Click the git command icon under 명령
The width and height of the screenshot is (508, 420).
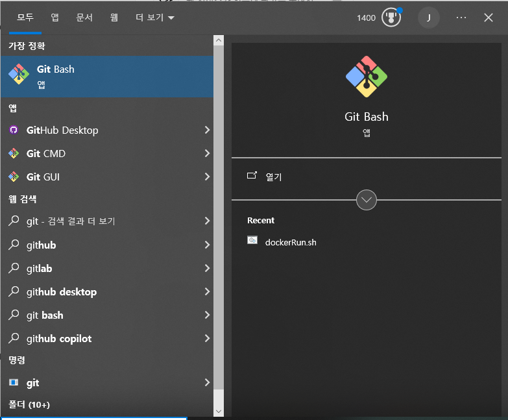(14, 382)
